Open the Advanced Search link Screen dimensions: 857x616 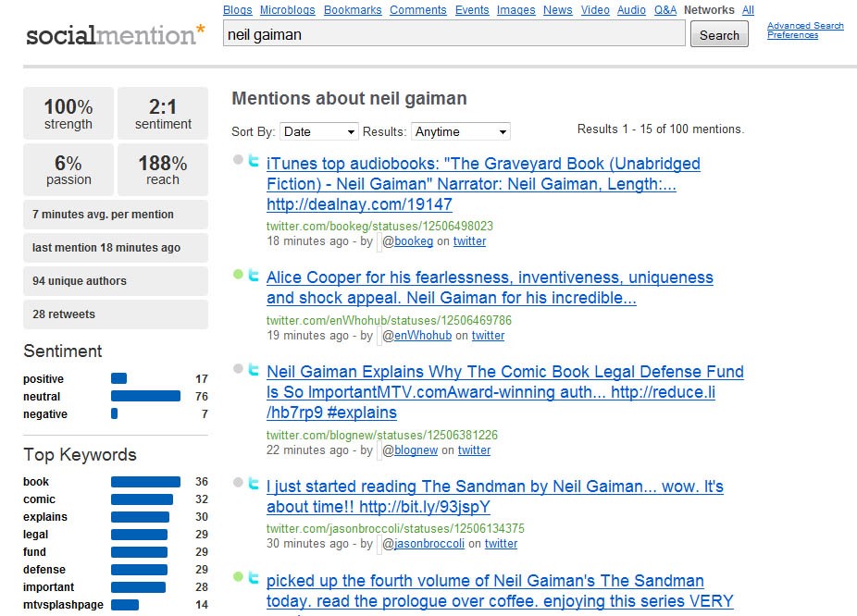(x=805, y=26)
